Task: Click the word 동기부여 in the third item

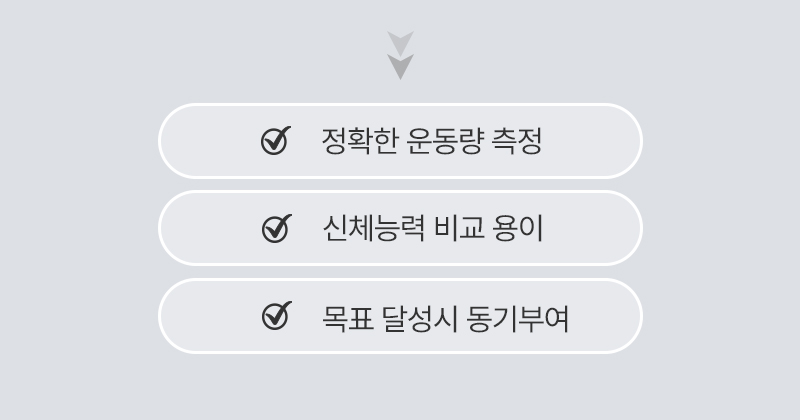Action: (517, 317)
